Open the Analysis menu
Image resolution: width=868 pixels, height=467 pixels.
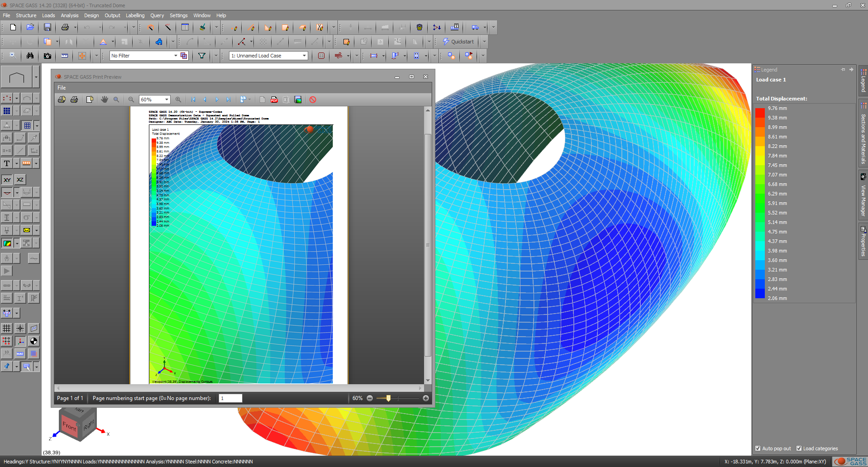(x=69, y=15)
